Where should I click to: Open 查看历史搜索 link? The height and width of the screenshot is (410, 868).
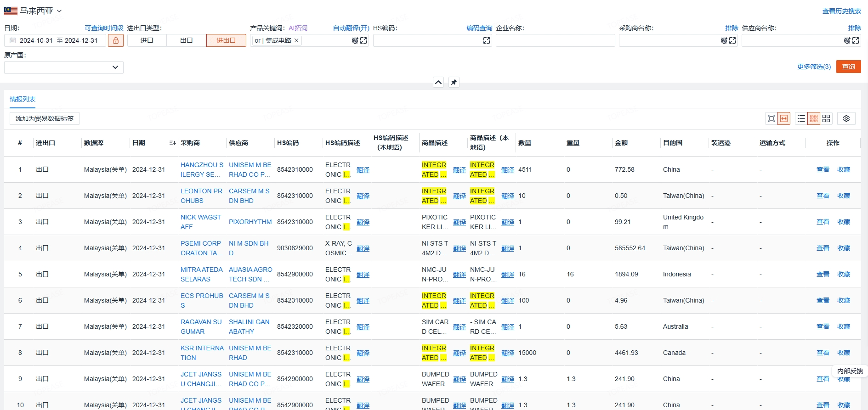coord(842,11)
